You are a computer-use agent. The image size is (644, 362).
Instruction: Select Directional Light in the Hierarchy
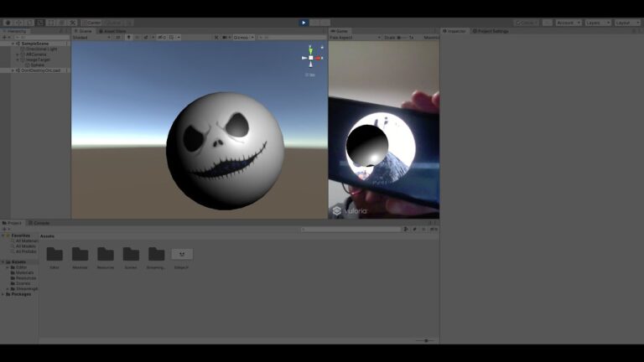pos(41,49)
